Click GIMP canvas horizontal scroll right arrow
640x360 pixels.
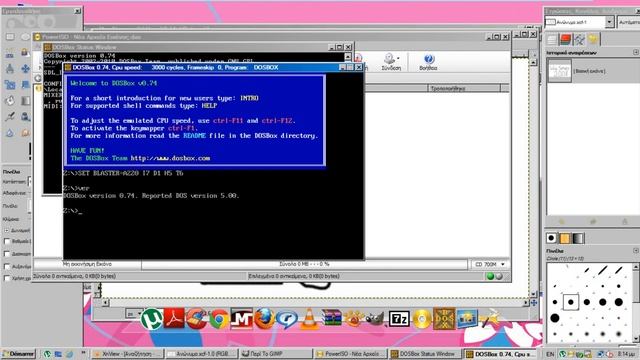click(526, 302)
